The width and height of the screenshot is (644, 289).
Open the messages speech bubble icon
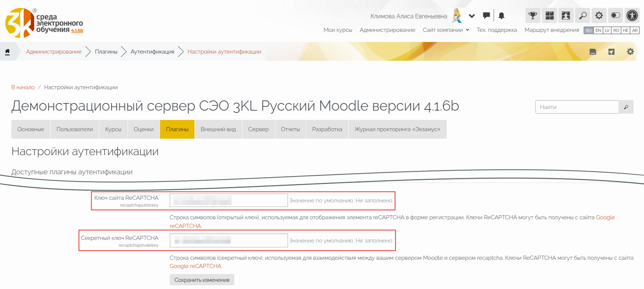coord(486,16)
